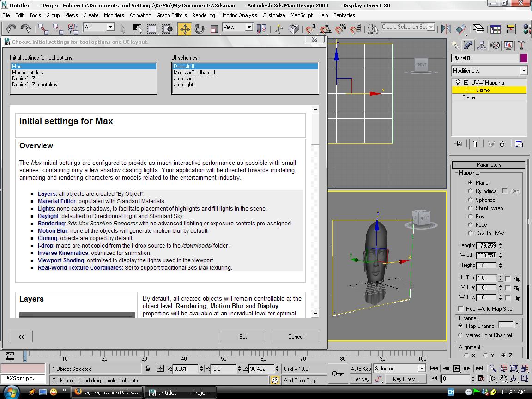Activate the Select and Scale tool
The width and height of the screenshot is (532, 399).
[x=214, y=29]
